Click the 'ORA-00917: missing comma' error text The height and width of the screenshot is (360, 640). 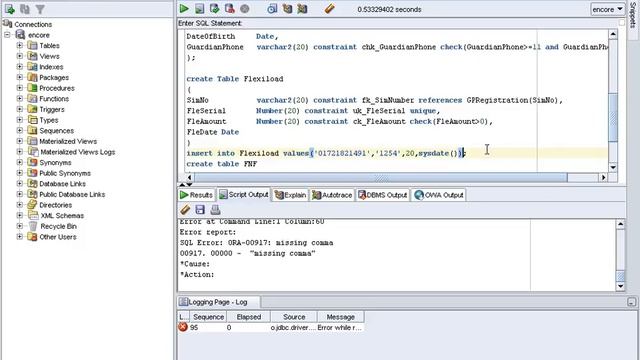[280, 242]
